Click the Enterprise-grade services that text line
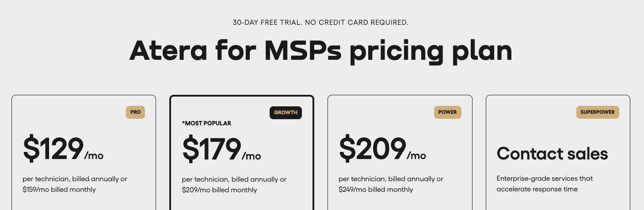 pyautogui.click(x=544, y=179)
